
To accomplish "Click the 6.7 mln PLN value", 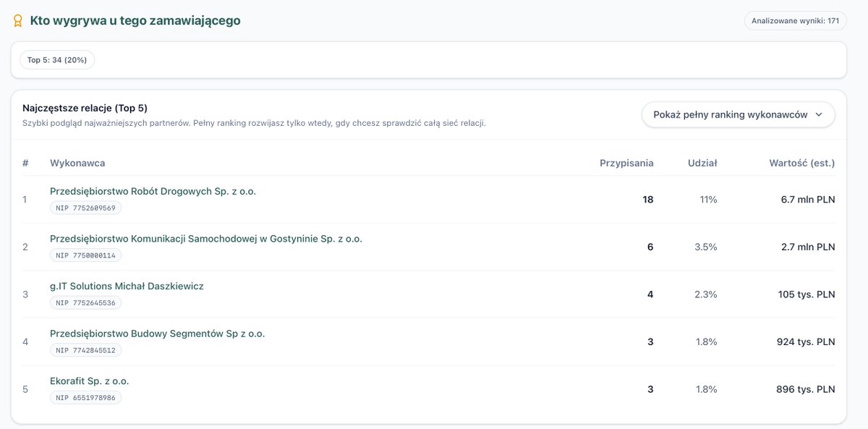I will coord(808,200).
